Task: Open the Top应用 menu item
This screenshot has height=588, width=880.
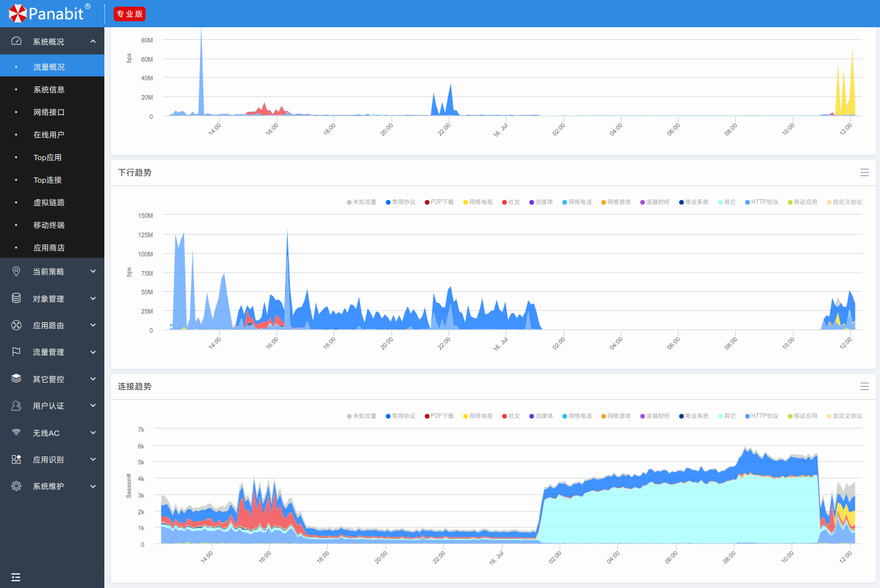Action: [52, 157]
